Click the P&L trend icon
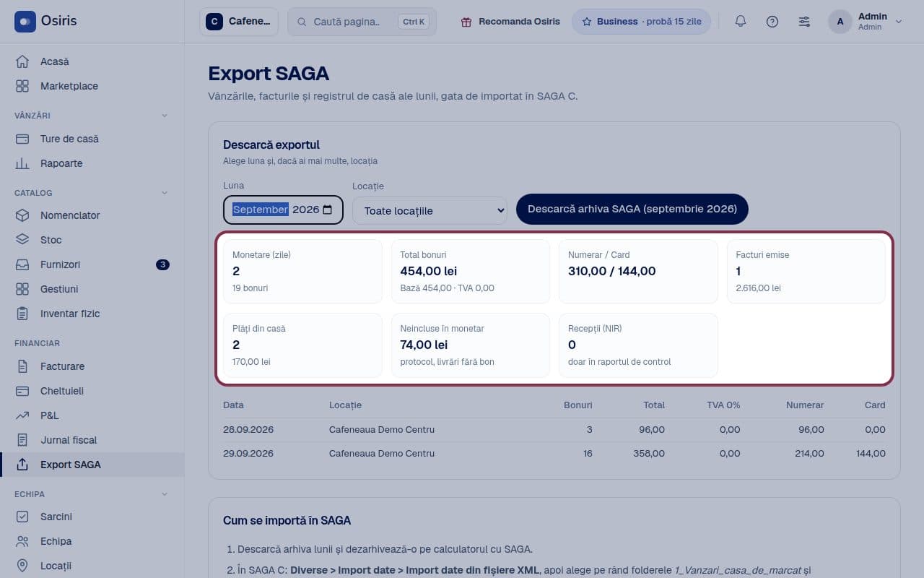The height and width of the screenshot is (578, 924). [22, 415]
